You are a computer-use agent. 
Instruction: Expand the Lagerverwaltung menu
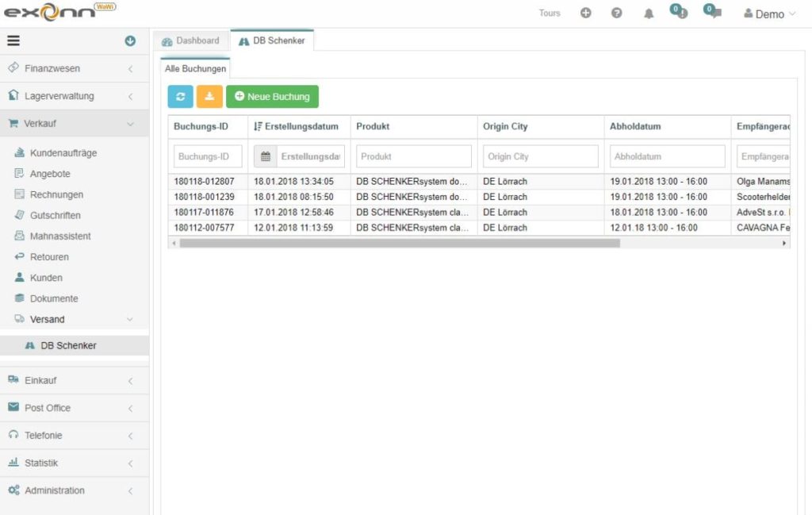point(75,96)
